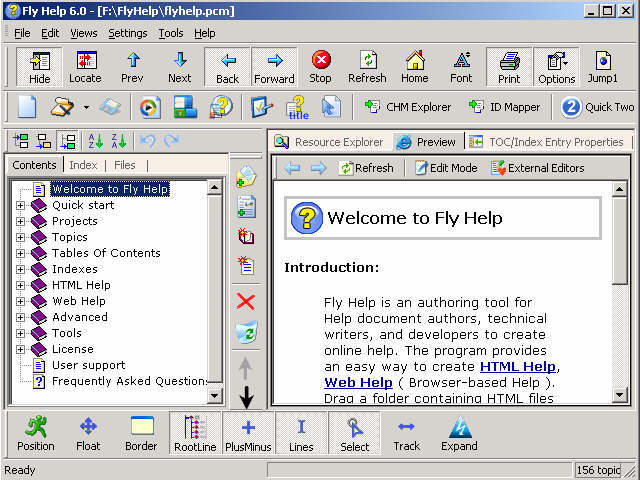Expand the Web Help tree node
The width and height of the screenshot is (640, 480).
20,301
